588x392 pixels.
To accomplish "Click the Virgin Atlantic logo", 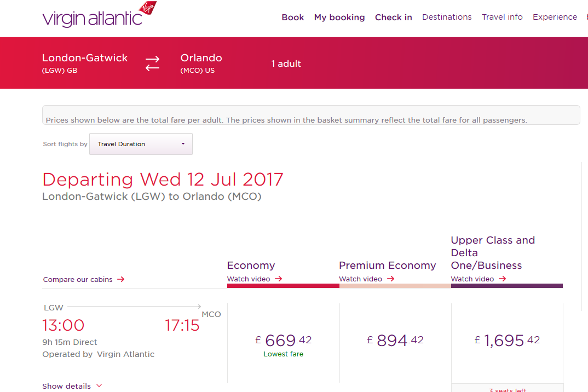I will (x=99, y=16).
